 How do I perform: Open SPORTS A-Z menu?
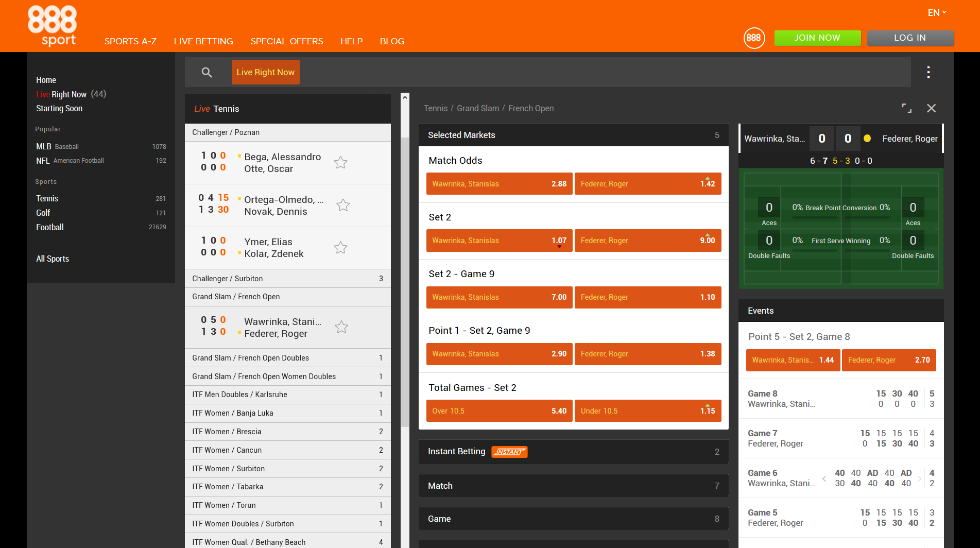coord(130,41)
